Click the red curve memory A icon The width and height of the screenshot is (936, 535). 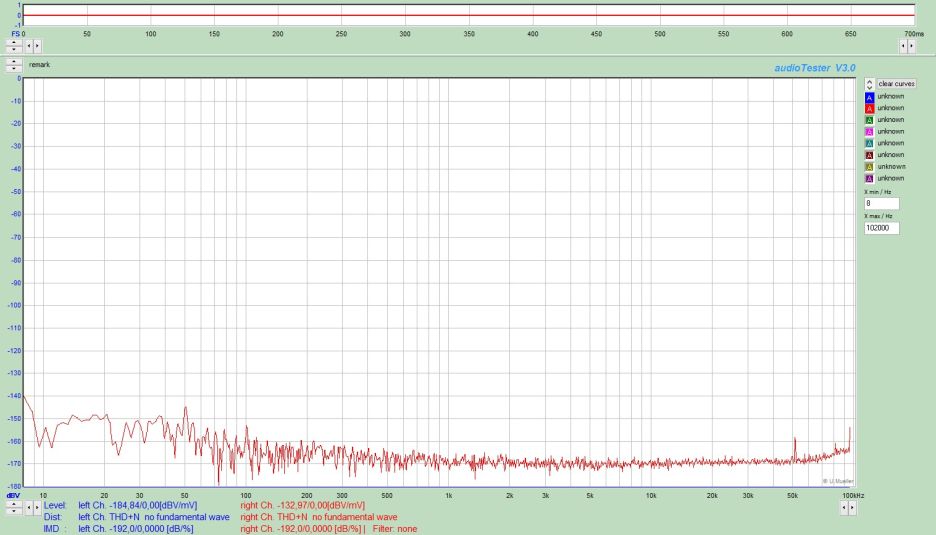(x=869, y=109)
